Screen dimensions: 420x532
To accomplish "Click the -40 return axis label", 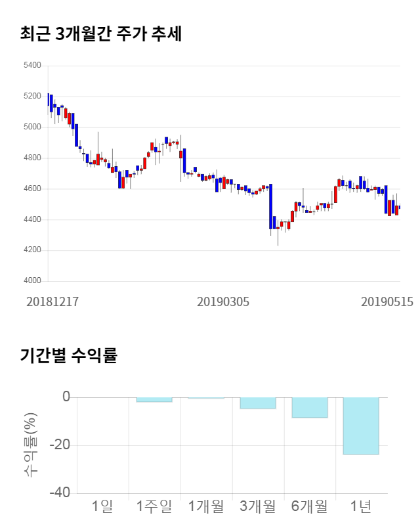I will pyautogui.click(x=60, y=493).
